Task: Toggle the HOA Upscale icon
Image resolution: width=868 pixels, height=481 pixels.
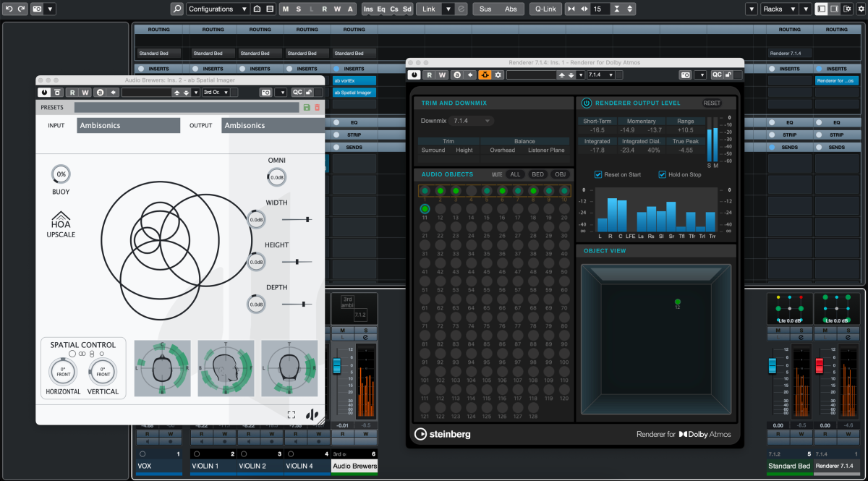Action: point(61,221)
